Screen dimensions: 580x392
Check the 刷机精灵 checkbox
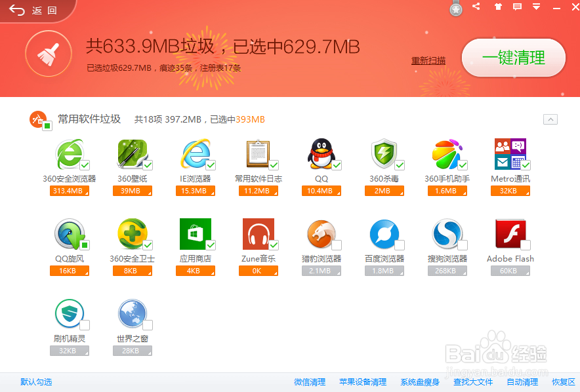coord(85,325)
